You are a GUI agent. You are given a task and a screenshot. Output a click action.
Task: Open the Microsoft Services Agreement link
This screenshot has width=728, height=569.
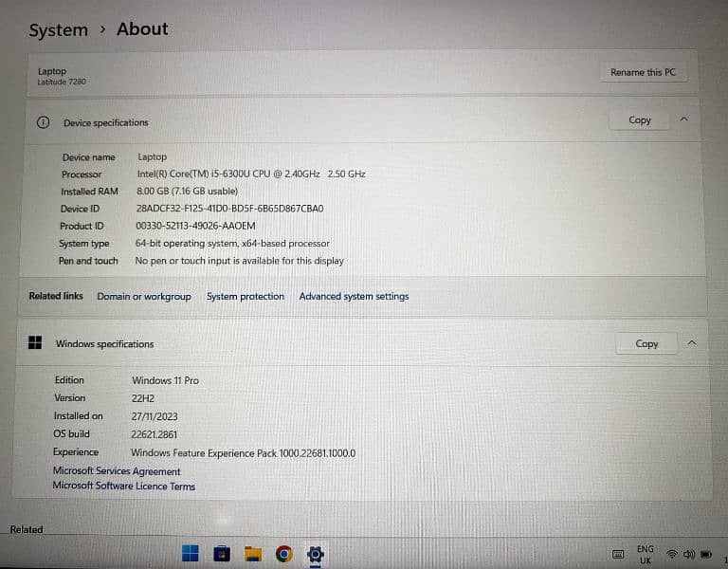(x=117, y=471)
